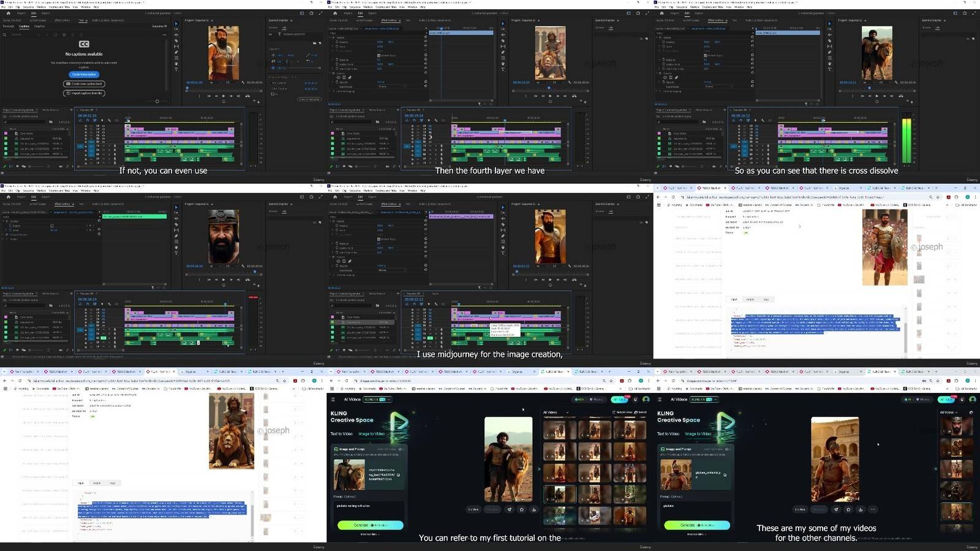Open Home screen icon in 'No captions available' frame
The height and width of the screenshot is (551, 980).
[9, 13]
